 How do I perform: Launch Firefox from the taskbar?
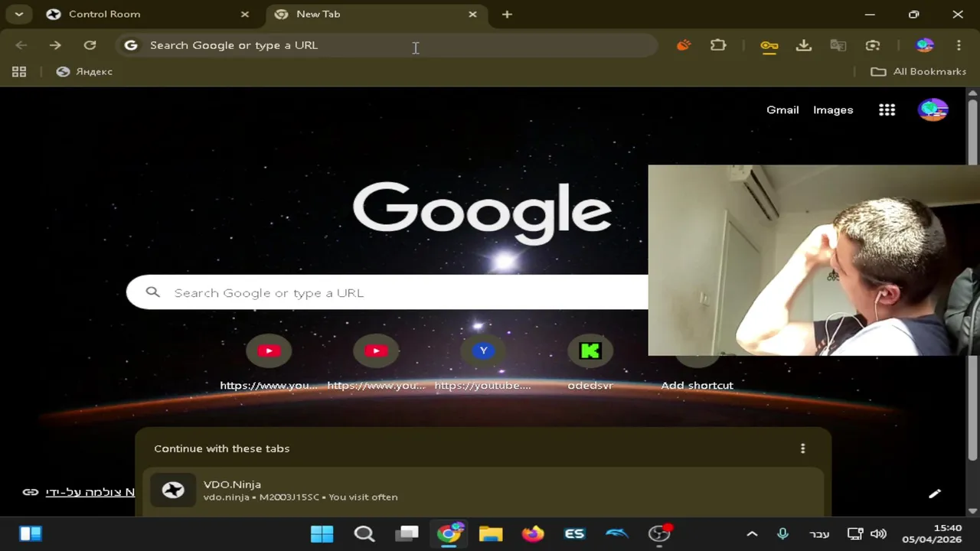point(533,533)
